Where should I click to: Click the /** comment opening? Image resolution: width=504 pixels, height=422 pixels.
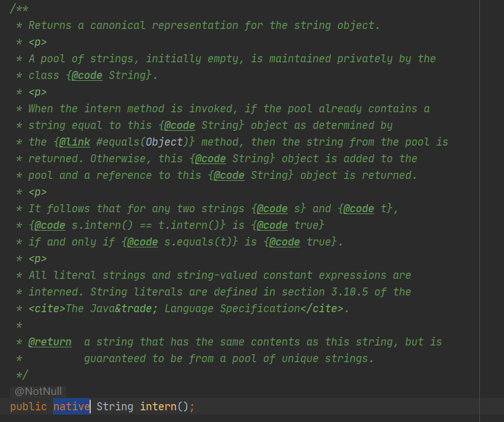19,9
